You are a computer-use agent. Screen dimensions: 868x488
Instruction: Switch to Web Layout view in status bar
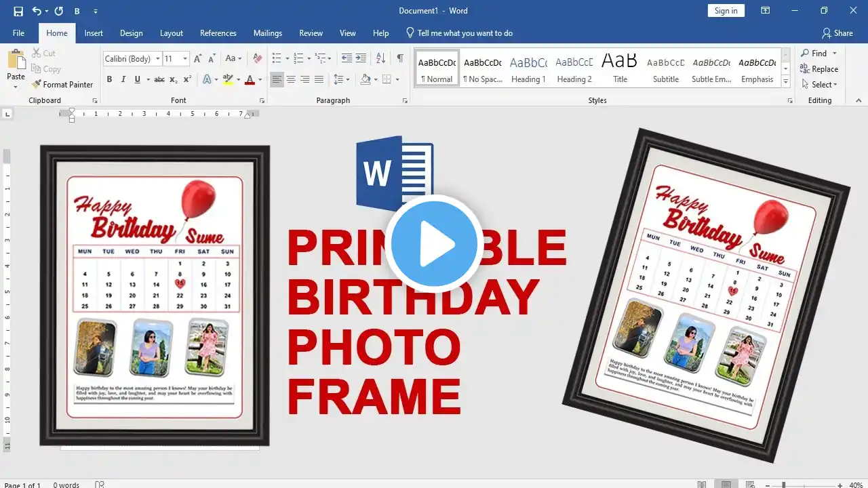tap(751, 485)
